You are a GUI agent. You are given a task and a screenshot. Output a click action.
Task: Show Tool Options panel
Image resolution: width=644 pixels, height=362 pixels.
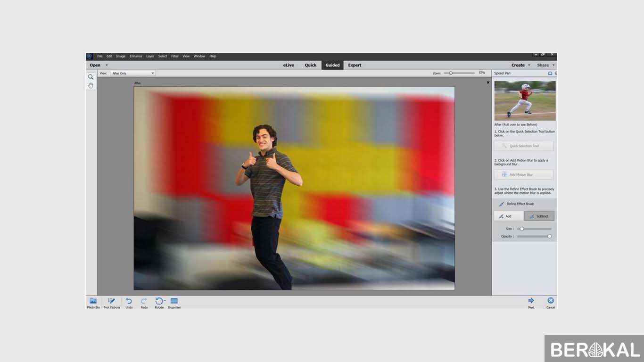pyautogui.click(x=112, y=302)
